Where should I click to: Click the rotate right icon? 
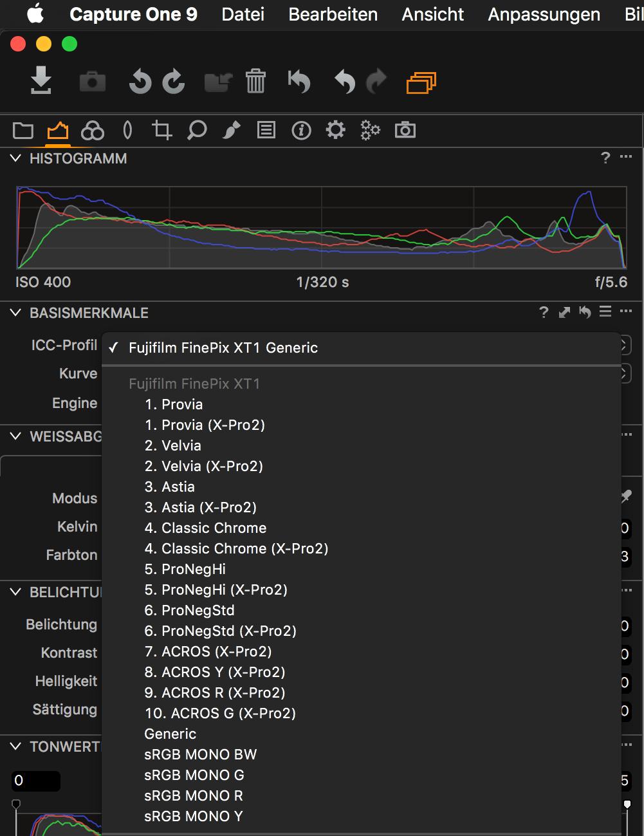(x=174, y=82)
